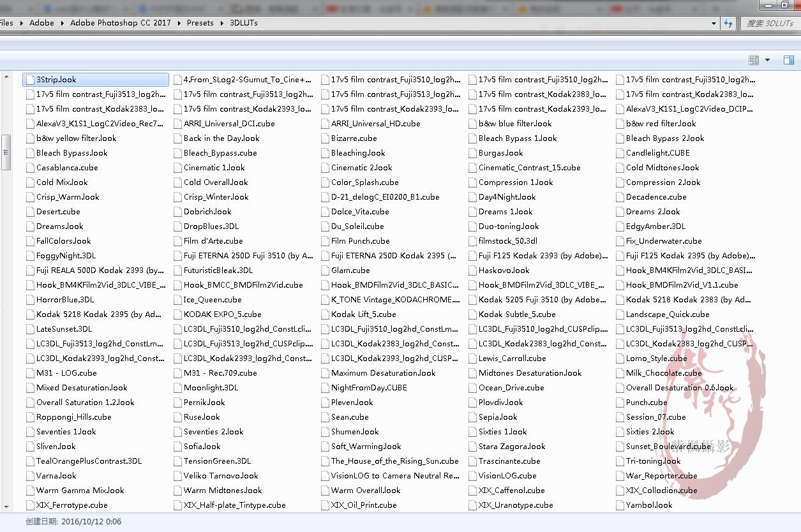Select file Bleach Bypass 1.look
The image size is (801, 532).
pyautogui.click(x=517, y=138)
